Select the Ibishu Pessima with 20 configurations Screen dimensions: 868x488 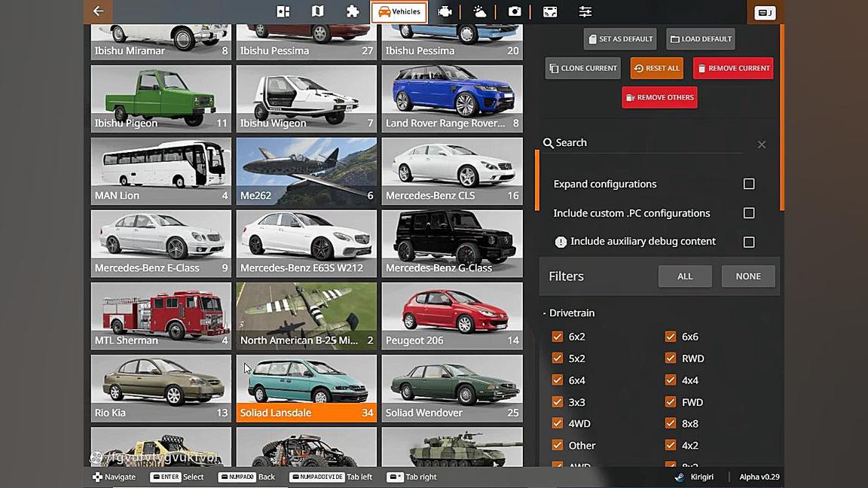tap(452, 42)
